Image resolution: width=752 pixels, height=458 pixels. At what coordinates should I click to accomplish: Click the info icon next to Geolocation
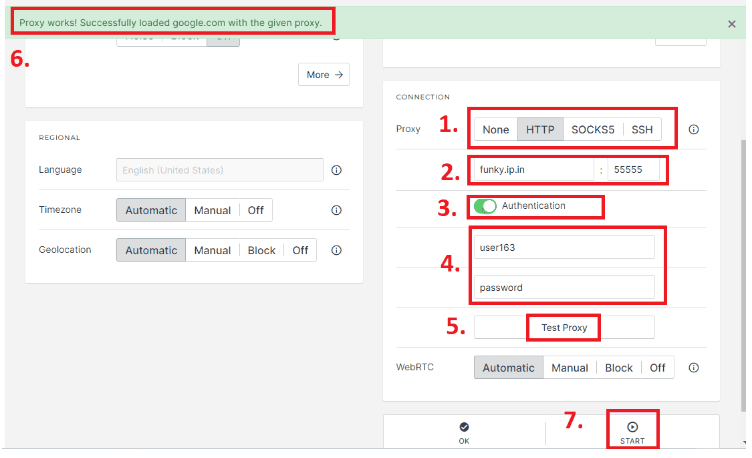[x=336, y=250]
